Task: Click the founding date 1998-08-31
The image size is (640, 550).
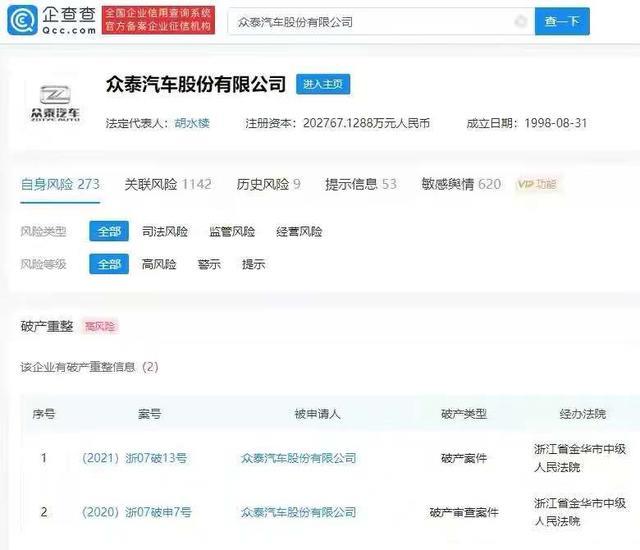Action: (x=556, y=123)
